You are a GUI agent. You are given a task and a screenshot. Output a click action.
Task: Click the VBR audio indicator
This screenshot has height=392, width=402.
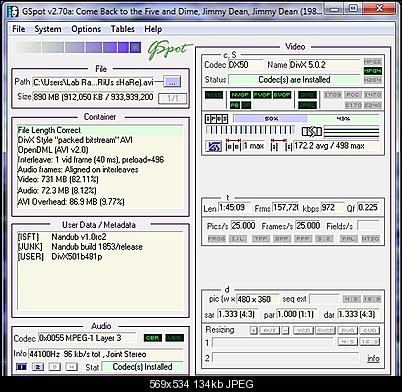click(x=175, y=338)
